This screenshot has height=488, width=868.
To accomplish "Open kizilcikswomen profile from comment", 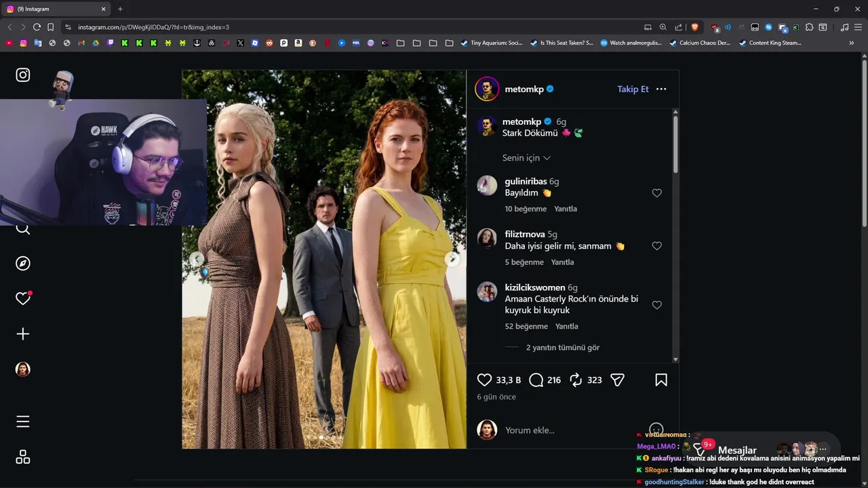I will (x=535, y=287).
